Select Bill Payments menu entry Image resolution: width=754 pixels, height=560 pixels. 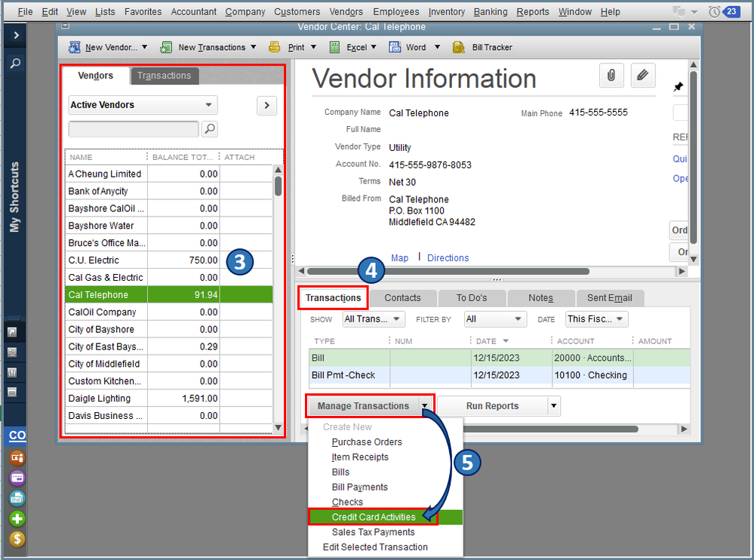(385, 487)
